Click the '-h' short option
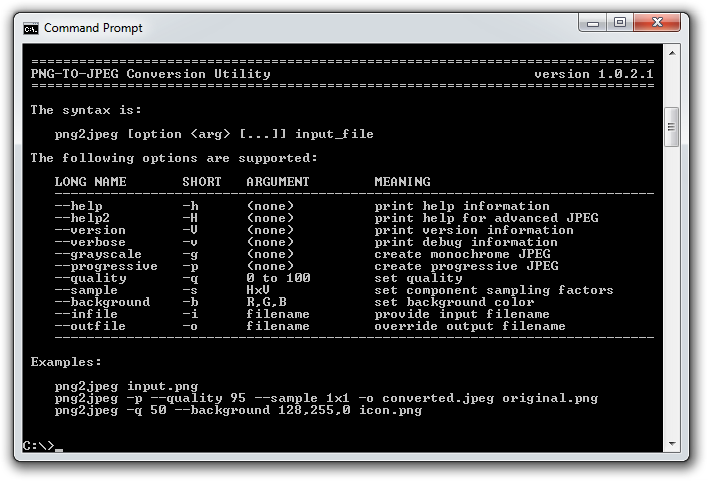Viewport: 708px width, 481px height. (191, 206)
